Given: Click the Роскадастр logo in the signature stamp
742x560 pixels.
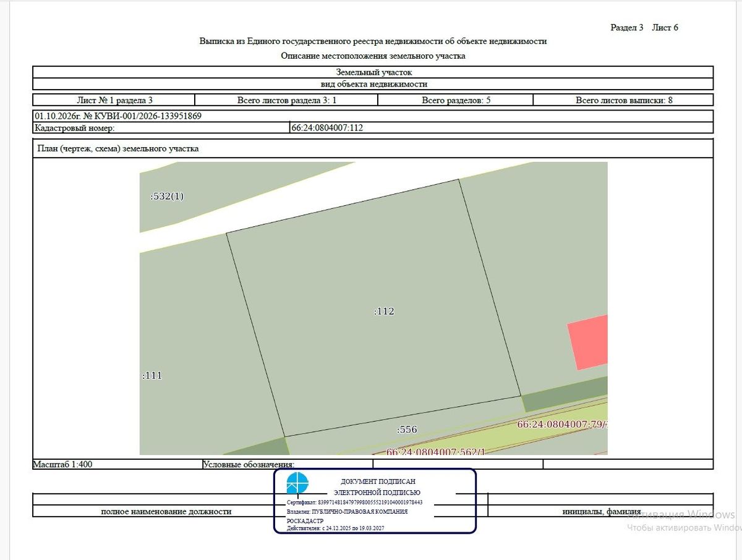Looking at the screenshot, I should click(297, 483).
